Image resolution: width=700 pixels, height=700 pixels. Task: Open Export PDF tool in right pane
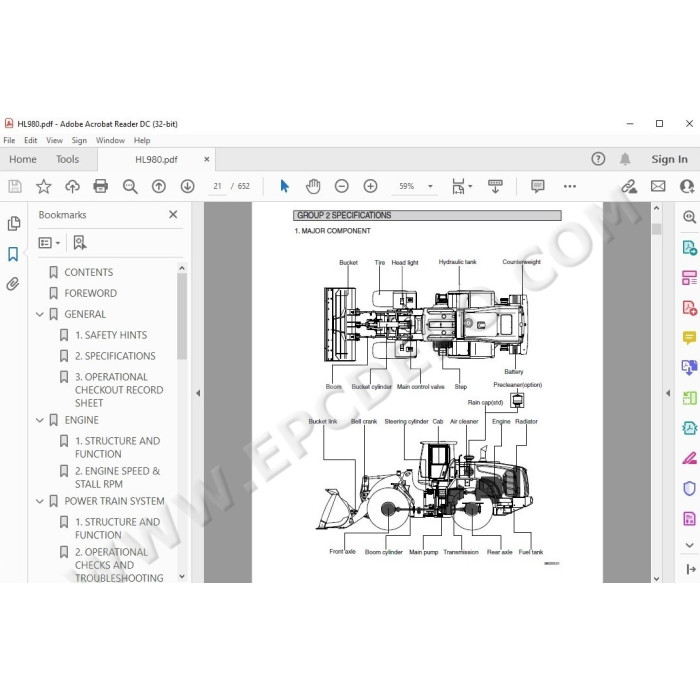689,247
